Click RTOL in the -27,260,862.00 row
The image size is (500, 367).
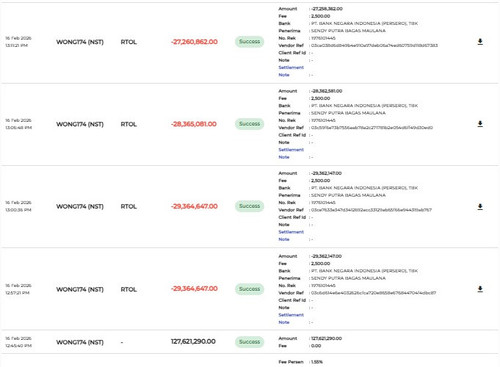tap(129, 42)
